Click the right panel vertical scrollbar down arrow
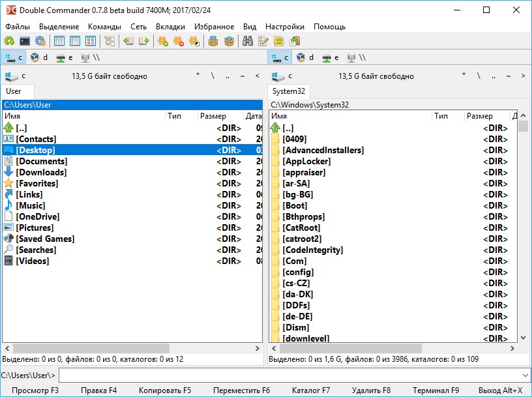Viewport: 532px width, 397px height. pyautogui.click(x=523, y=338)
